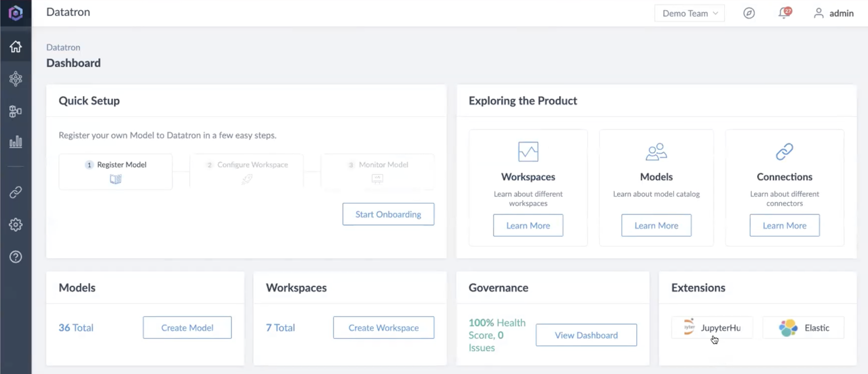
Task: Click Create Model in the Models card
Action: point(187,328)
